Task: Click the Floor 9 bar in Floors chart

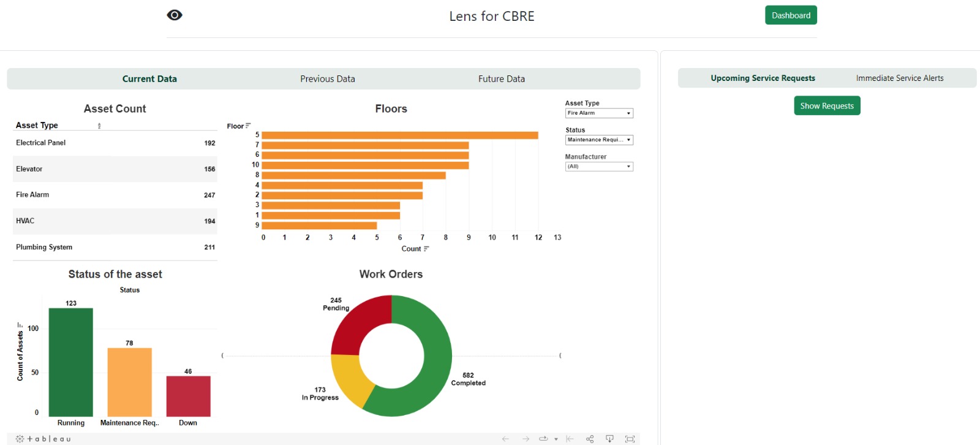Action: 319,226
